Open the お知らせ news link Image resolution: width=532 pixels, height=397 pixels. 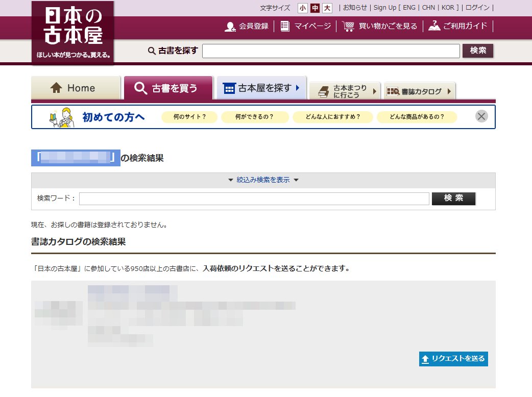[x=354, y=8]
